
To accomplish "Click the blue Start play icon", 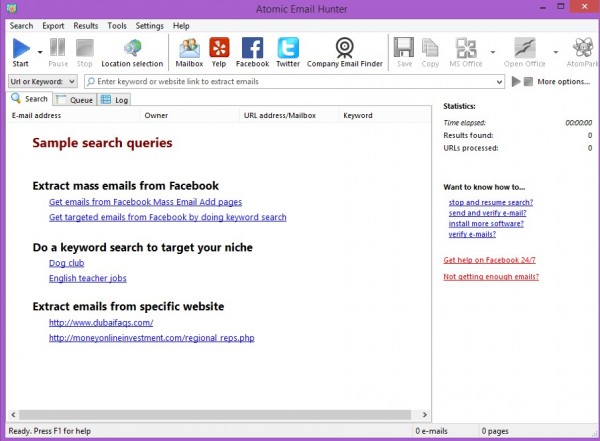I will (21, 48).
